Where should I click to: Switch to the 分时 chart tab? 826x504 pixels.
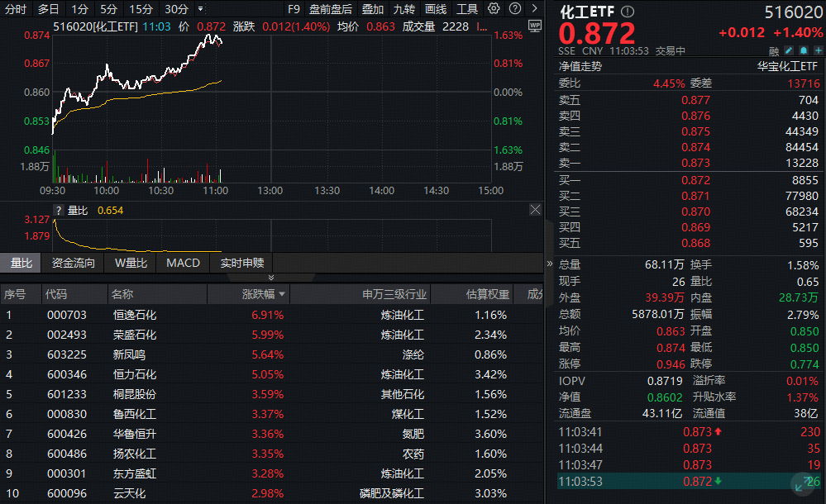point(14,9)
